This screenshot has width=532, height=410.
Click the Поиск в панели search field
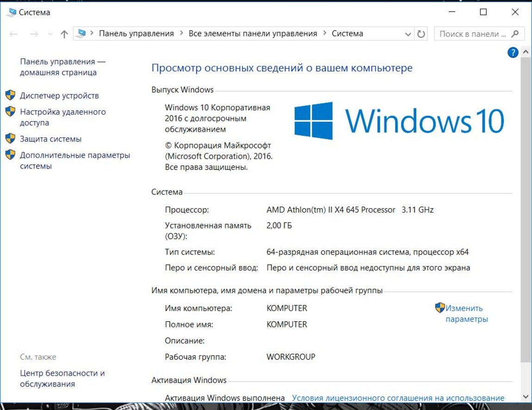(x=472, y=34)
